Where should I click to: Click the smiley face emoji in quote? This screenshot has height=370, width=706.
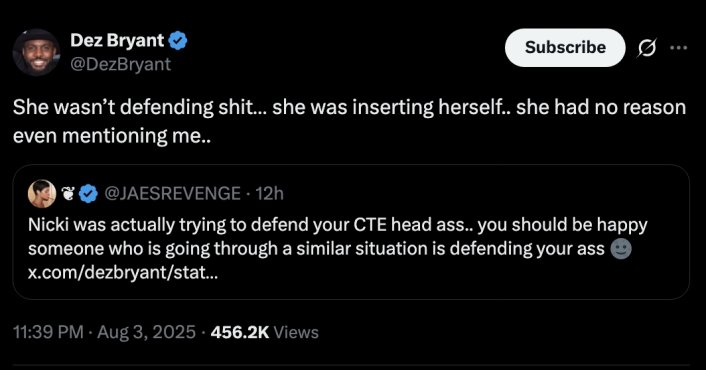[620, 249]
